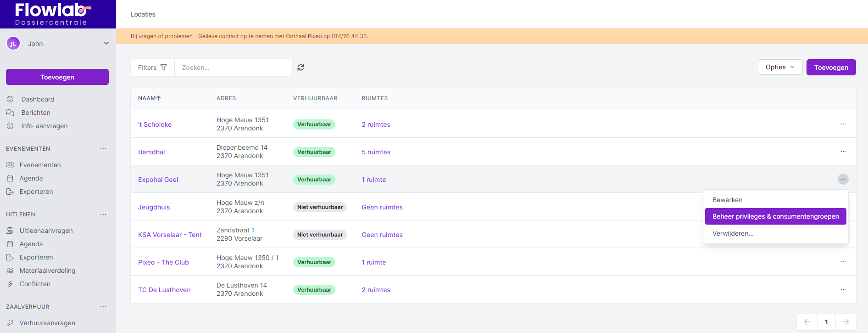Select Verwijderen from the context menu

[733, 233]
